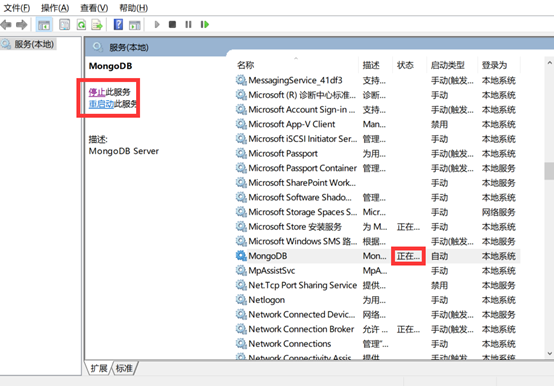Click the gear icon beside Microsoft Account Sign-in

point(241,109)
